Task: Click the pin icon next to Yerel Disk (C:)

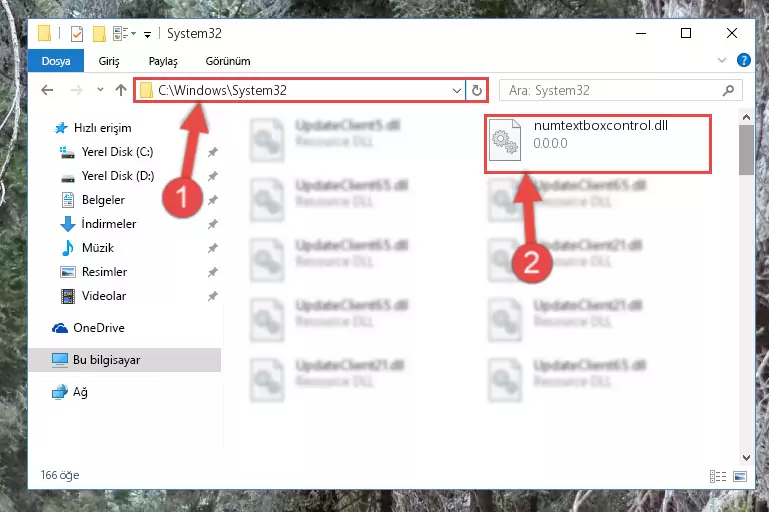Action: pyautogui.click(x=212, y=152)
